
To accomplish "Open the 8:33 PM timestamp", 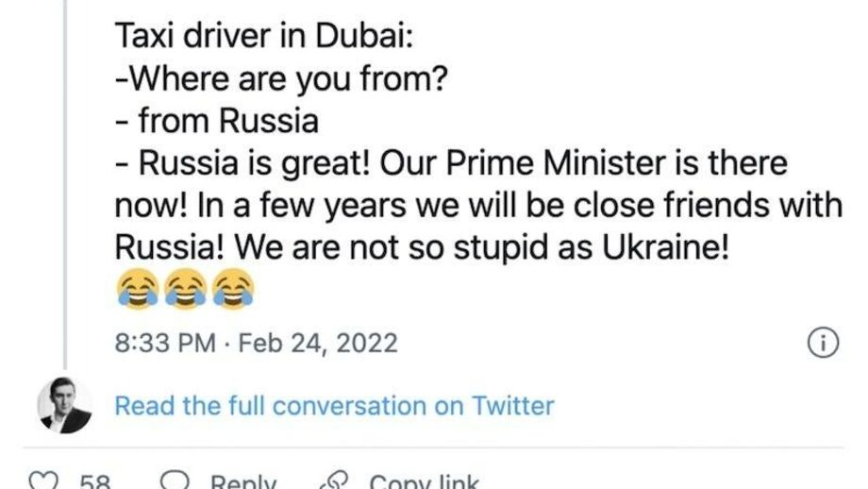I will click(165, 343).
